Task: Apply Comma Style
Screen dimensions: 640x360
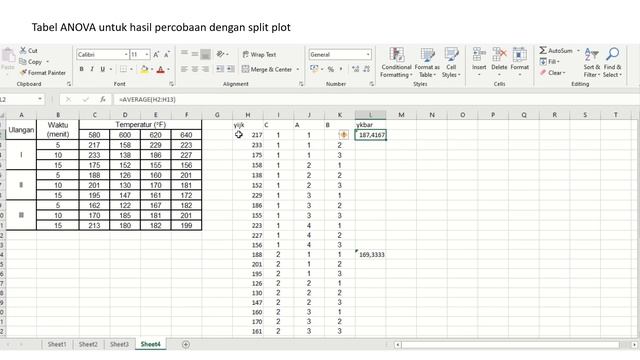Action: 341,69
